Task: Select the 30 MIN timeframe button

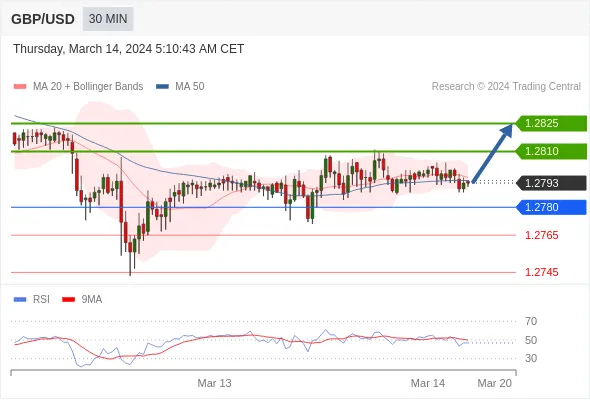Action: (108, 18)
